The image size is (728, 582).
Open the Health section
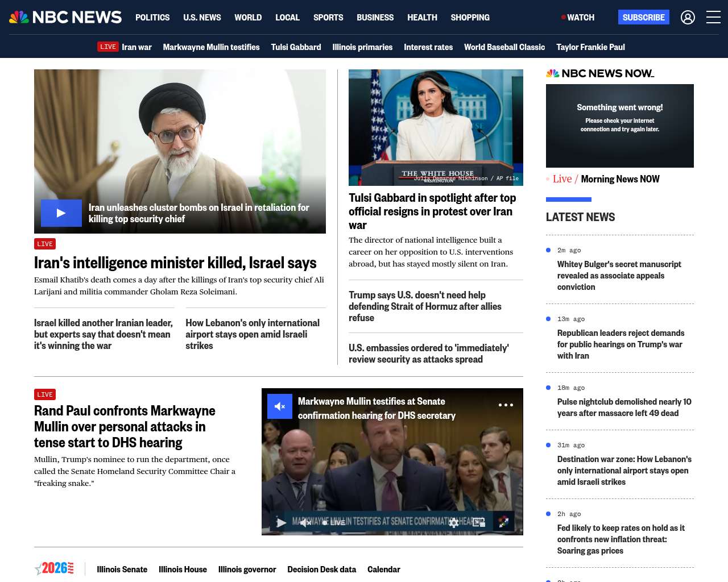pos(422,18)
